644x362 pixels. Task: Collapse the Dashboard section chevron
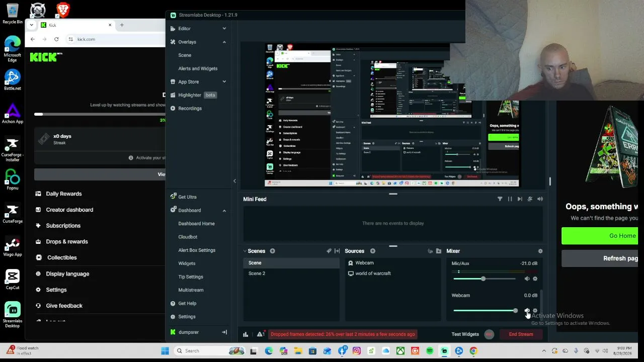[224, 211]
